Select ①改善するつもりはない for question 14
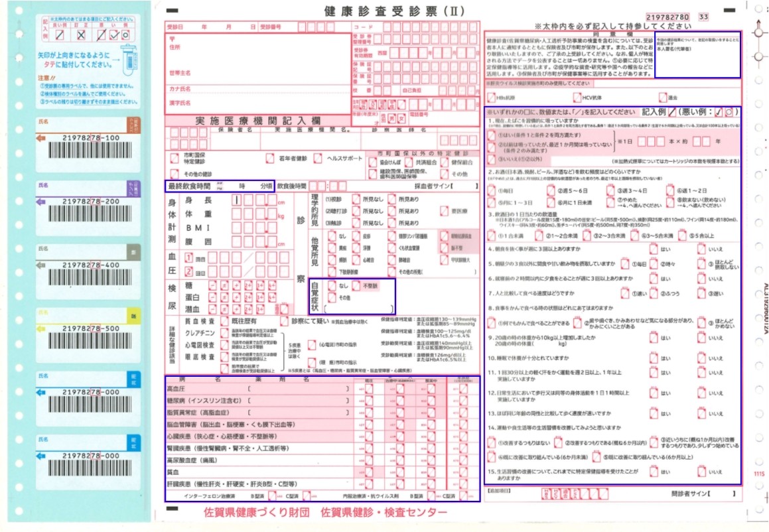The width and height of the screenshot is (769, 532). coord(491,442)
